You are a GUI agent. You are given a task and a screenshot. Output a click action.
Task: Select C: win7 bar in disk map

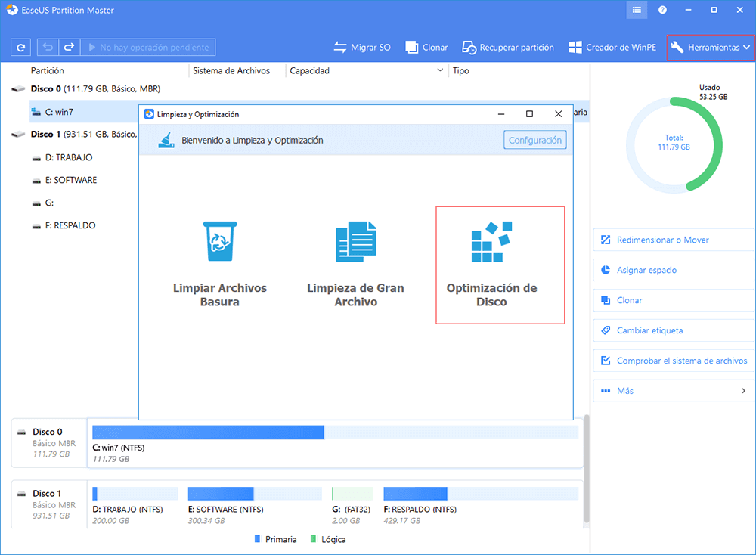(x=335, y=432)
